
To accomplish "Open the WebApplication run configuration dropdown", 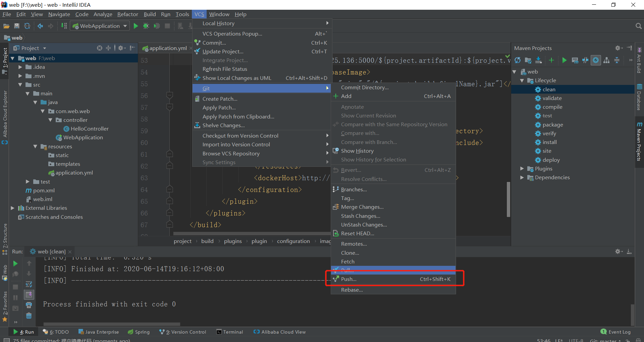I will point(100,26).
